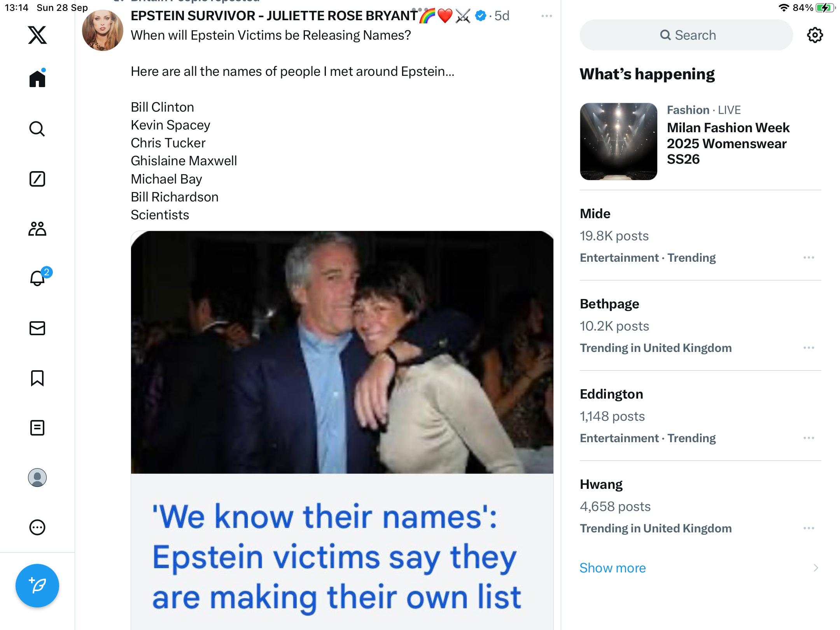Open Notifications bell with 2 badge

tap(37, 278)
